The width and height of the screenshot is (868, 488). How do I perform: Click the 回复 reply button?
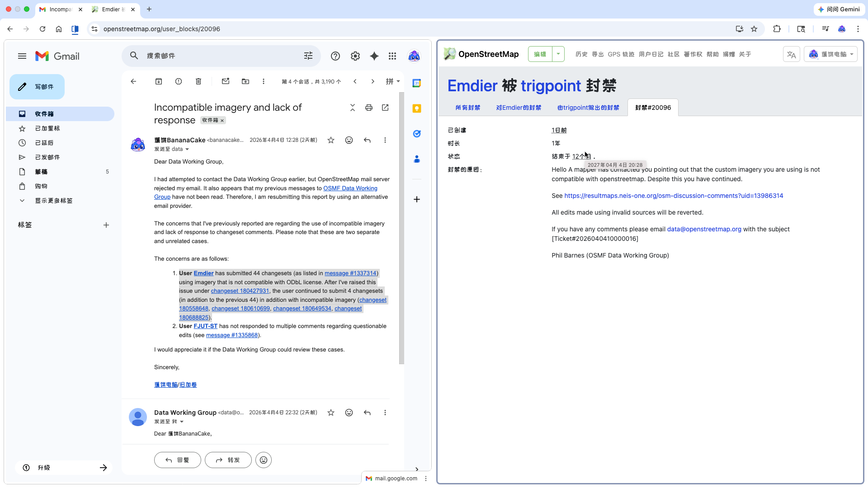(x=178, y=460)
